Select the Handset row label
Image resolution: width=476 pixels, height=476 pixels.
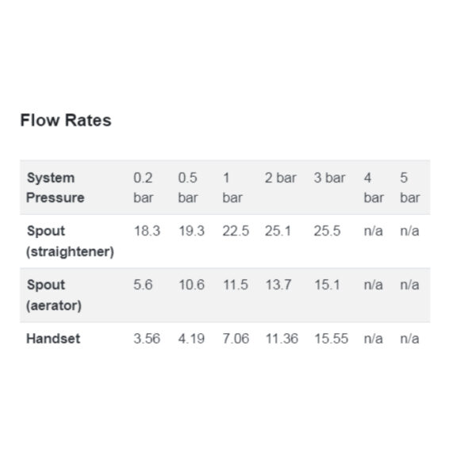[53, 339]
